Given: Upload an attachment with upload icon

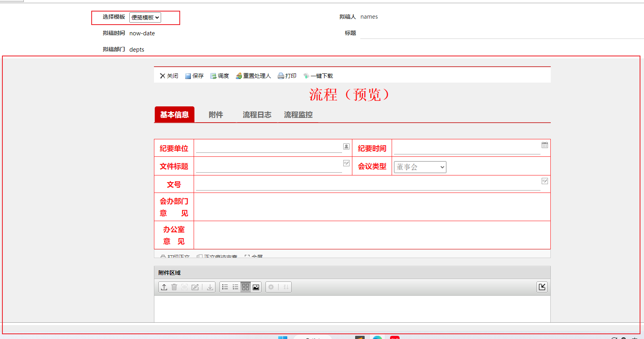Looking at the screenshot, I should pyautogui.click(x=164, y=287).
